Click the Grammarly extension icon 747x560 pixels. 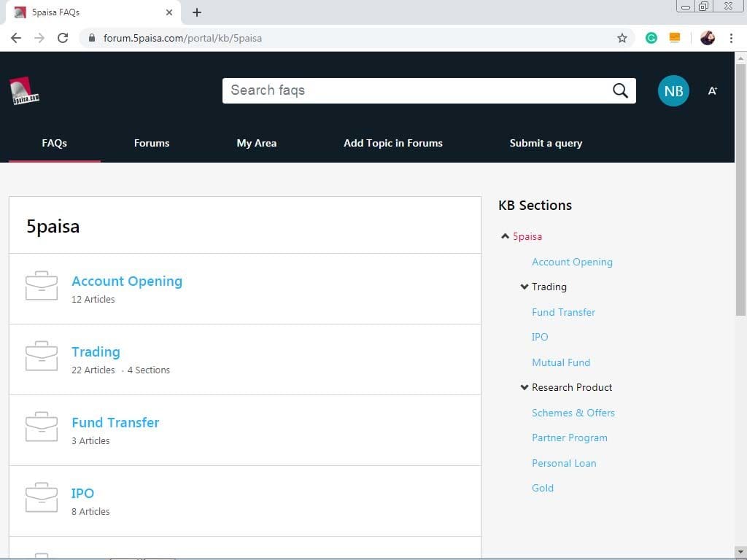(651, 38)
